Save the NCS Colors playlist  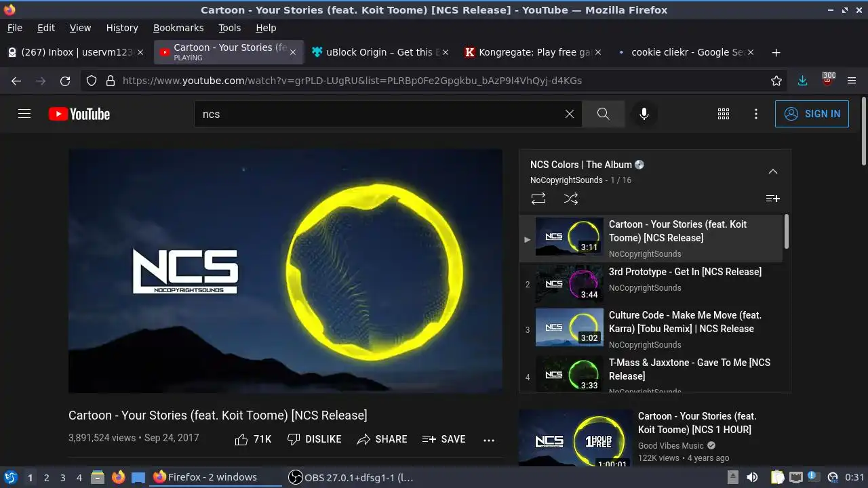[772, 199]
